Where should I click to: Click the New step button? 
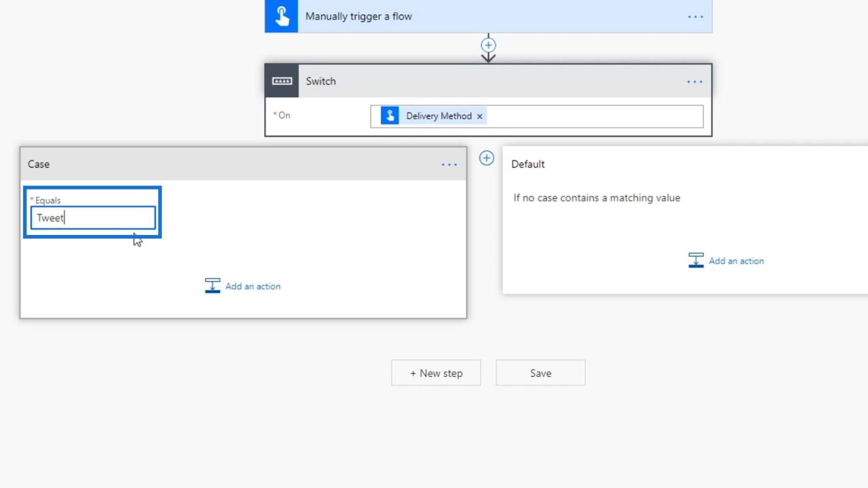click(x=436, y=373)
